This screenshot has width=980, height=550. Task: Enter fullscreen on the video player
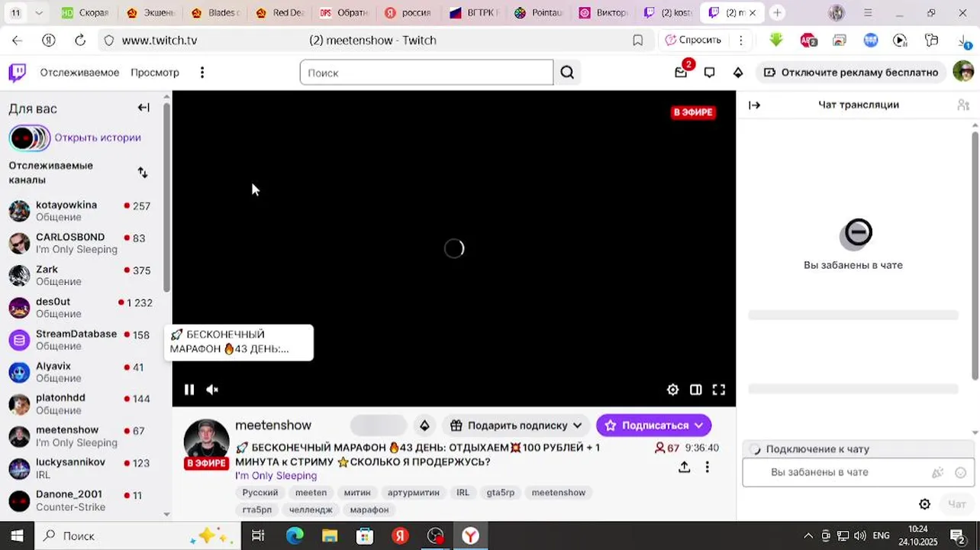(x=718, y=390)
